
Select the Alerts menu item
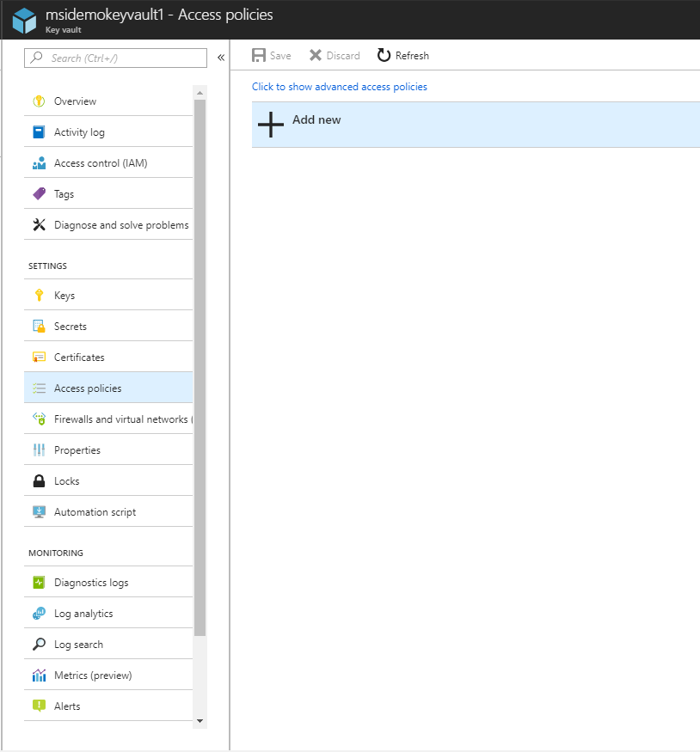108,706
